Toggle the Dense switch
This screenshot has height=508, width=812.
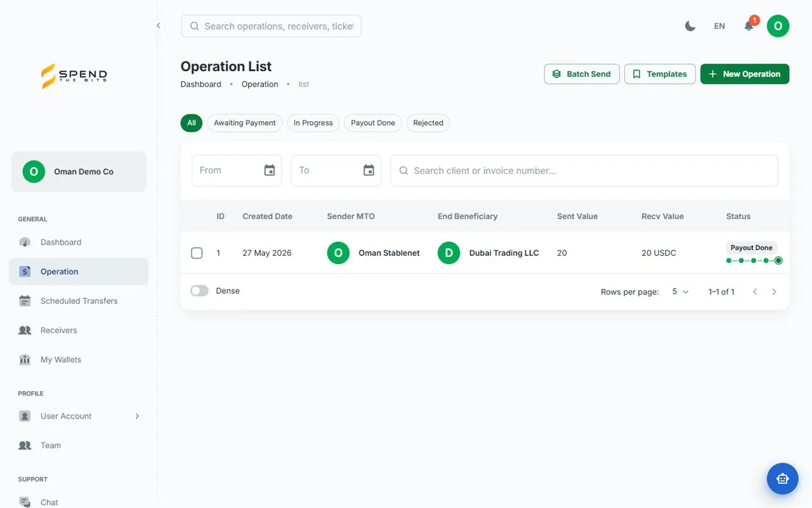199,291
